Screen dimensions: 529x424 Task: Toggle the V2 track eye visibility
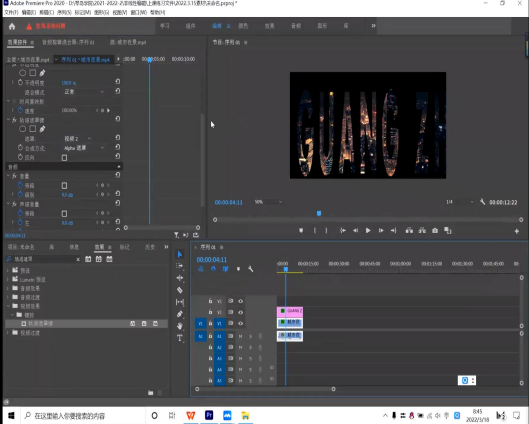241,312
